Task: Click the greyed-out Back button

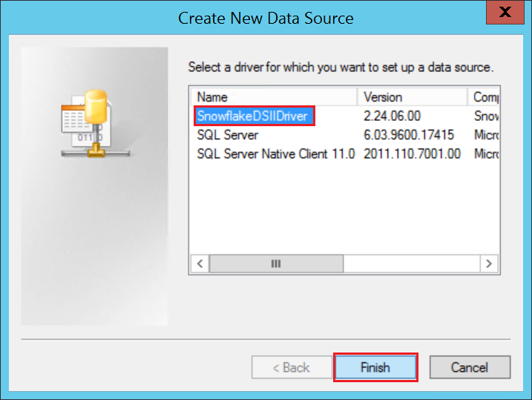Action: 290,367
